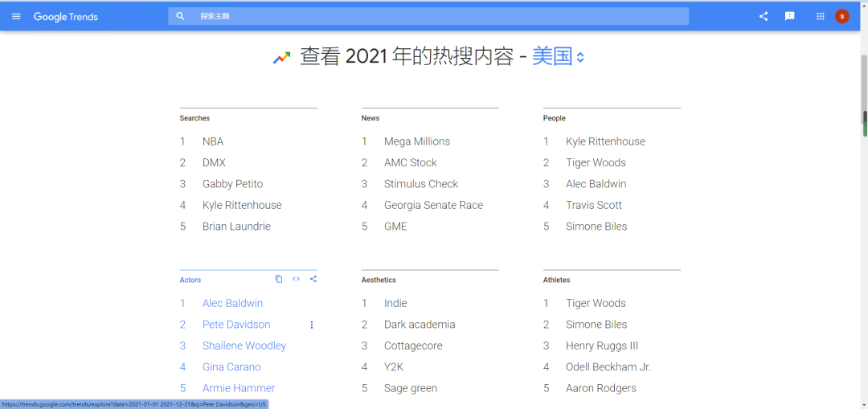The image size is (868, 409).
Task: Select Kyle Rittenhouse in People list
Action: pyautogui.click(x=605, y=141)
